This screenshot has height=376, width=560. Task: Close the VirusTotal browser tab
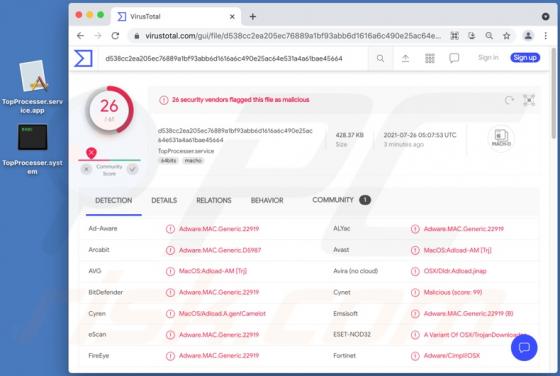click(x=232, y=16)
